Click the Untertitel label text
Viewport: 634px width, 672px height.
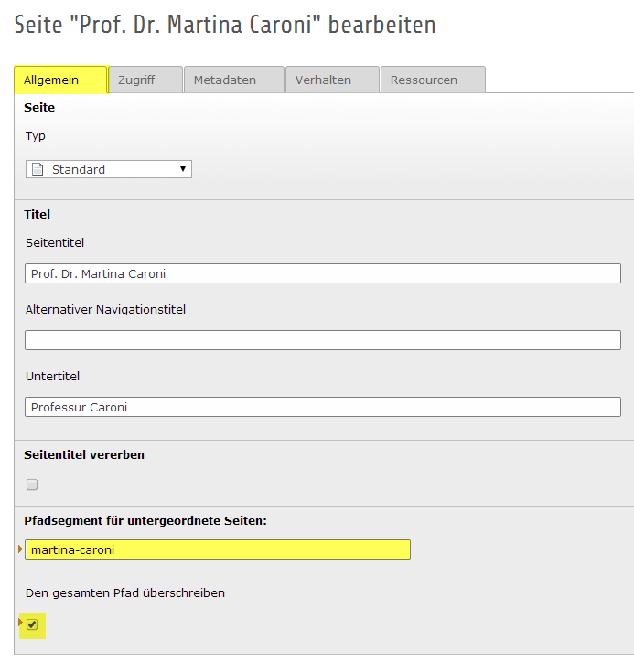coord(52,377)
